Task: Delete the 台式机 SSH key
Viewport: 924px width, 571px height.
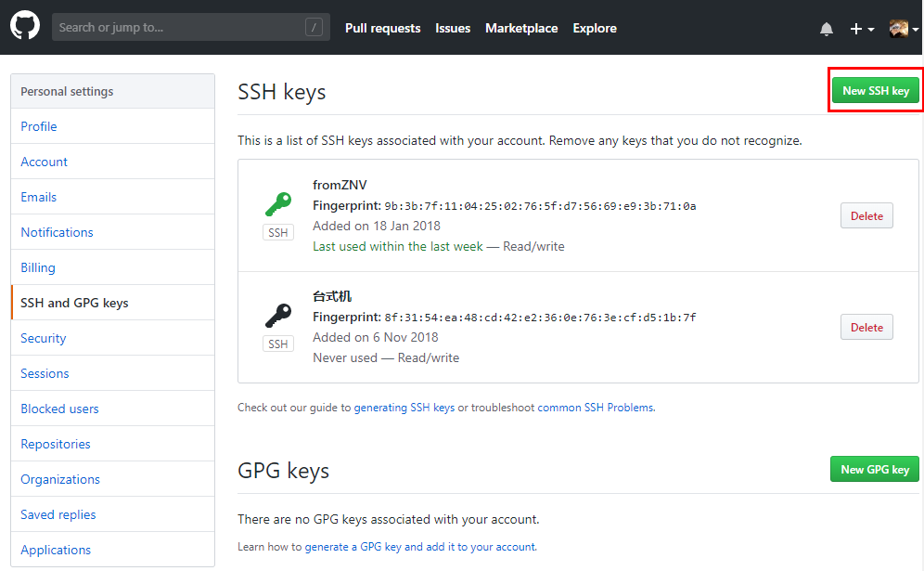Action: pyautogui.click(x=866, y=327)
